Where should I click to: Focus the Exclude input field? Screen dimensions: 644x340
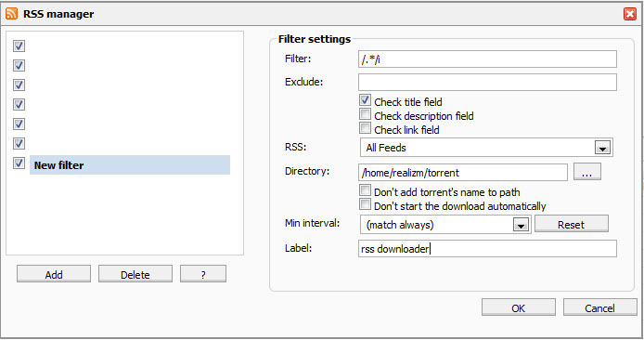tap(487, 83)
